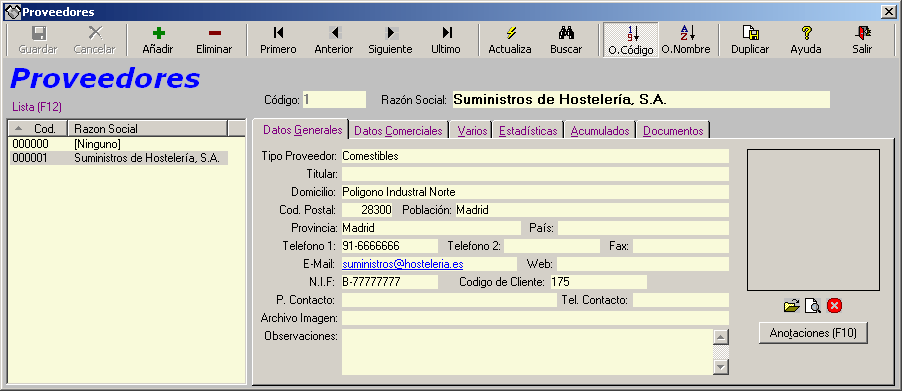Click the Cancelar toolbar icon
The width and height of the screenshot is (902, 391).
tap(94, 33)
